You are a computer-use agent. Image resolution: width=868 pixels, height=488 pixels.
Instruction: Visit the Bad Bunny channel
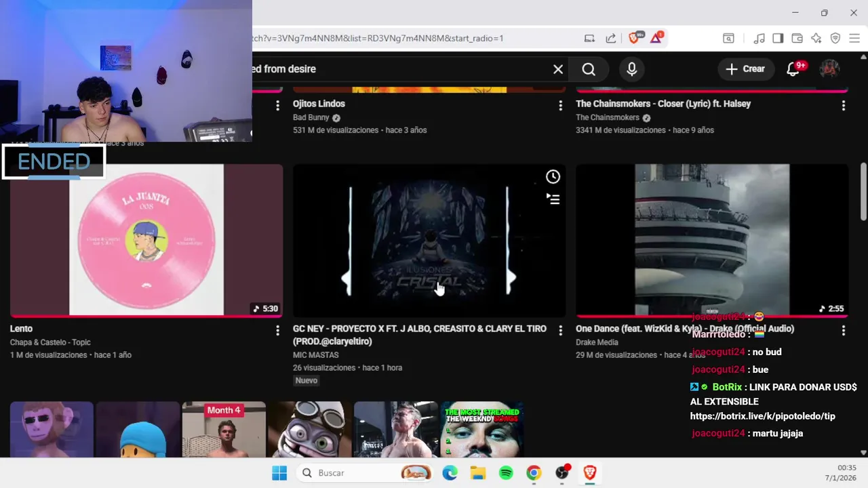(311, 117)
